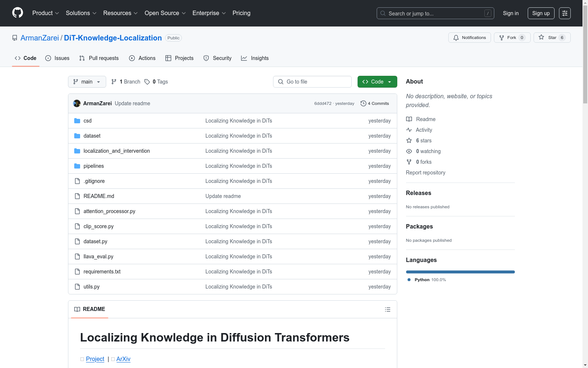
Task: Switch to the Actions tab
Action: click(142, 58)
